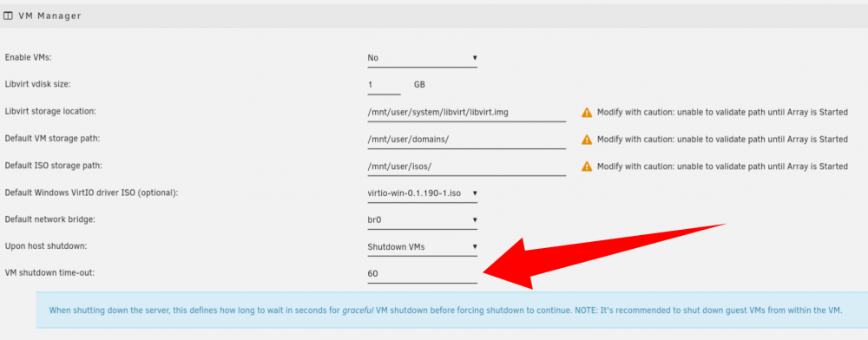Click the VM Manager heading text
Image resolution: width=868 pixels, height=340 pixels.
coord(49,16)
